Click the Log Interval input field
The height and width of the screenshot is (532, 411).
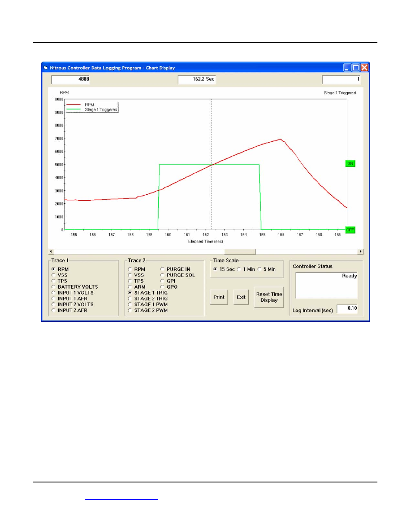(347, 308)
